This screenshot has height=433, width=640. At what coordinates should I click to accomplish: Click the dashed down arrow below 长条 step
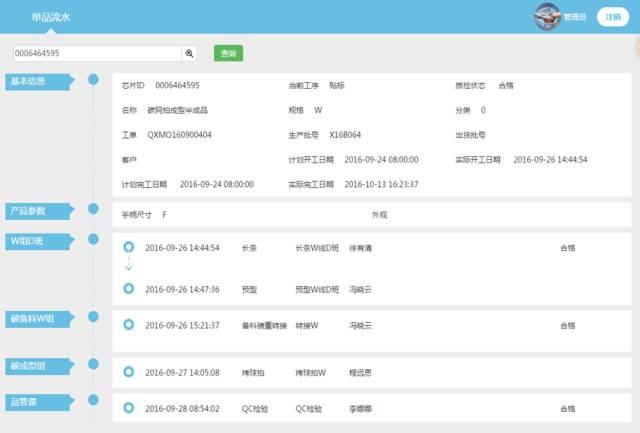point(128,267)
